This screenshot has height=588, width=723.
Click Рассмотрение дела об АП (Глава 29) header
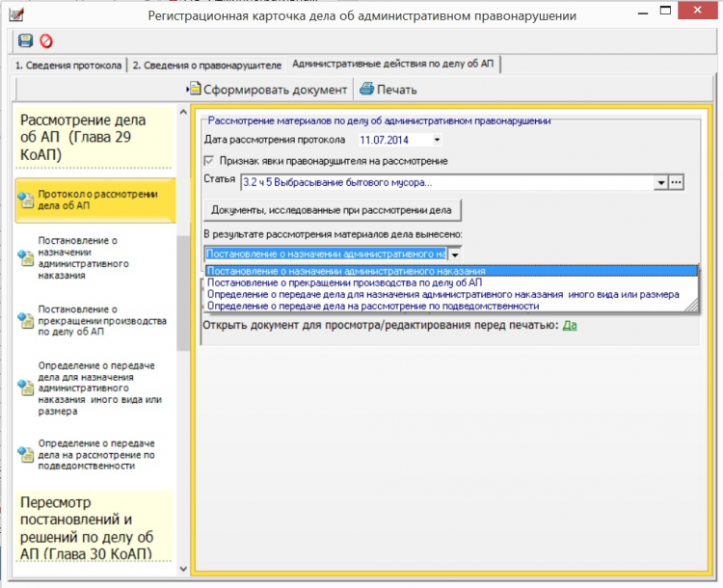tap(94, 137)
